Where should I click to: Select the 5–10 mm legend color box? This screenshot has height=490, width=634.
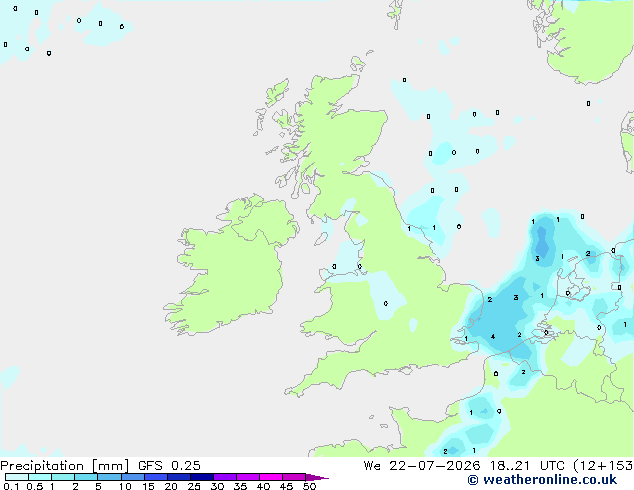[x=109, y=477]
